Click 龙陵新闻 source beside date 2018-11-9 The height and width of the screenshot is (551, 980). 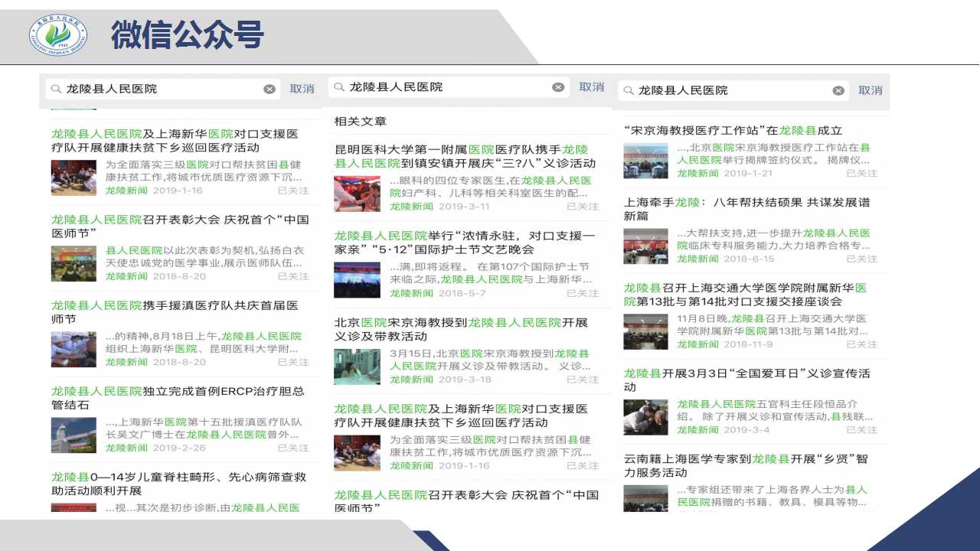pyautogui.click(x=697, y=344)
